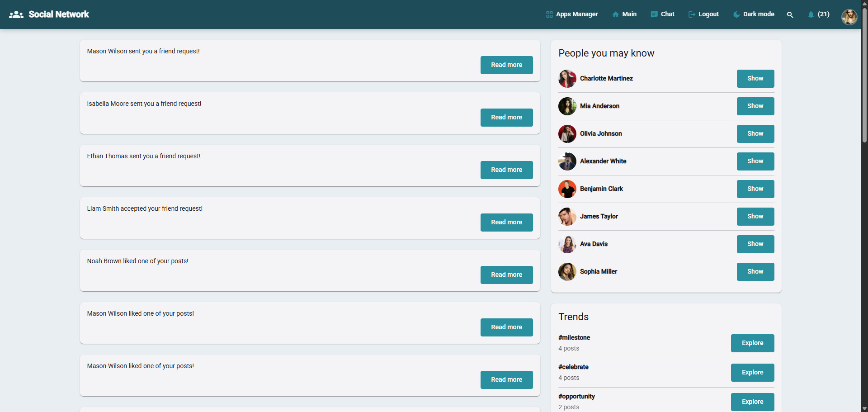Screen dimensions: 868x412
Task: Read more on Ethan Thomas's friend request
Action: coord(507,170)
